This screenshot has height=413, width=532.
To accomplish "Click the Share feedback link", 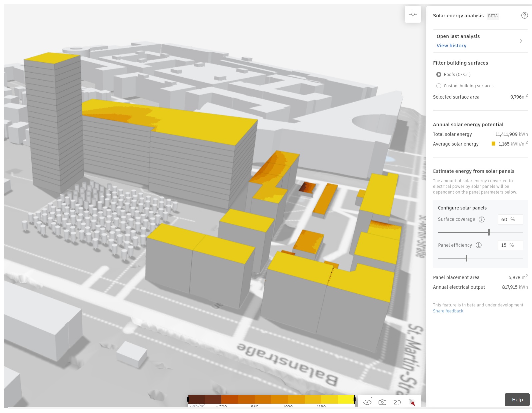I will [448, 311].
